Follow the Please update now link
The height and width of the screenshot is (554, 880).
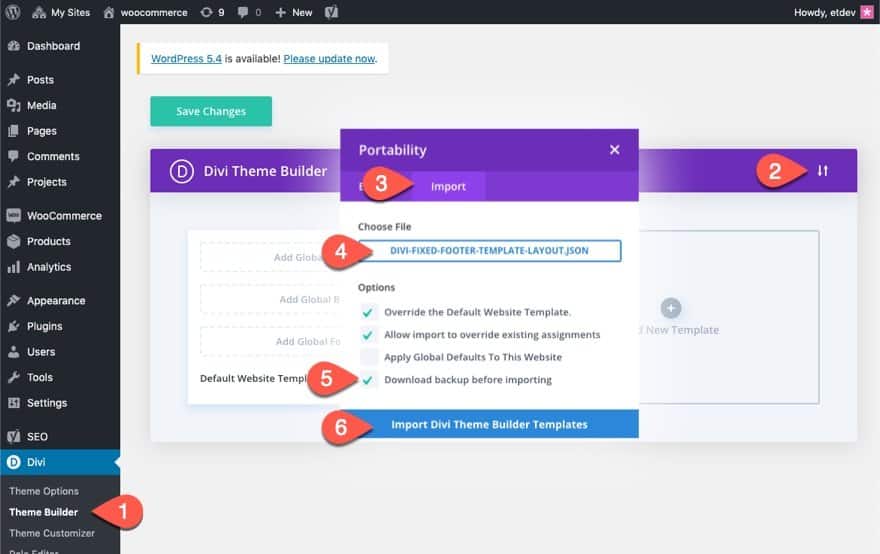[x=329, y=58]
